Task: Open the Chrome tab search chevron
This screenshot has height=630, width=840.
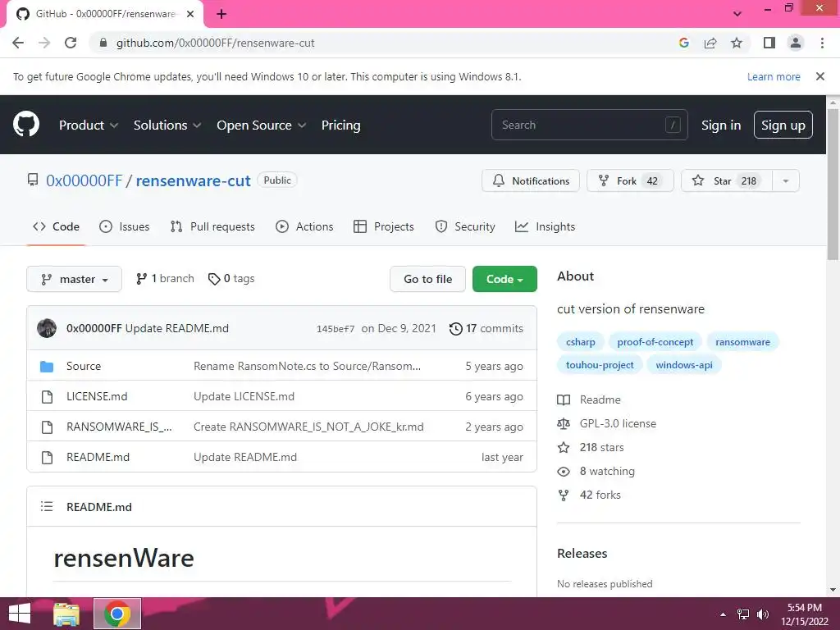Action: (x=737, y=14)
